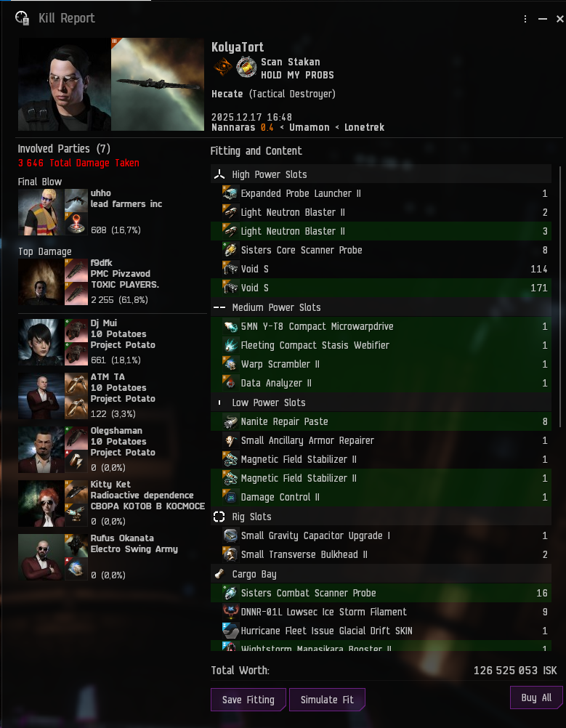Click the Warp Scrambler II module icon
The height and width of the screenshot is (728, 566).
[230, 364]
